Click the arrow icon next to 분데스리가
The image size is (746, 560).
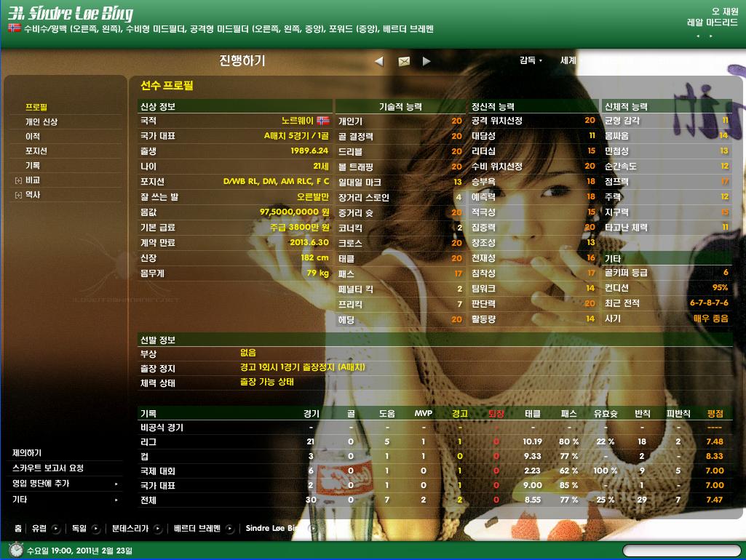(158, 529)
